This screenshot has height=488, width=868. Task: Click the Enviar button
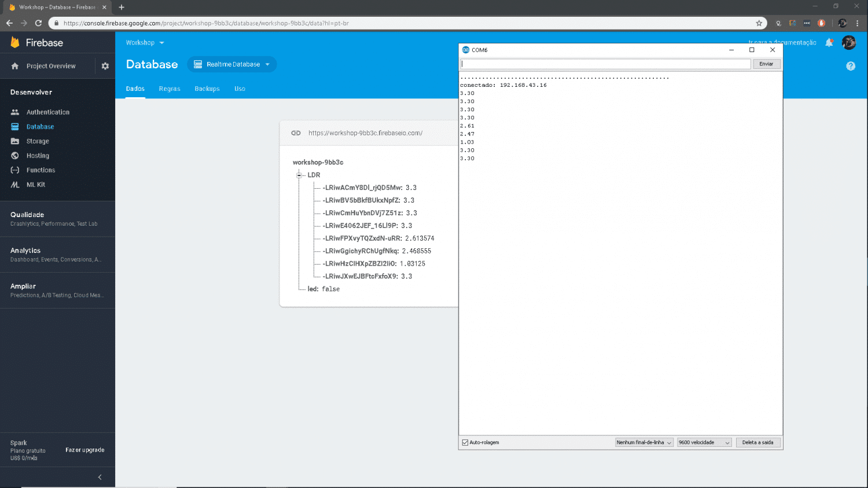766,64
